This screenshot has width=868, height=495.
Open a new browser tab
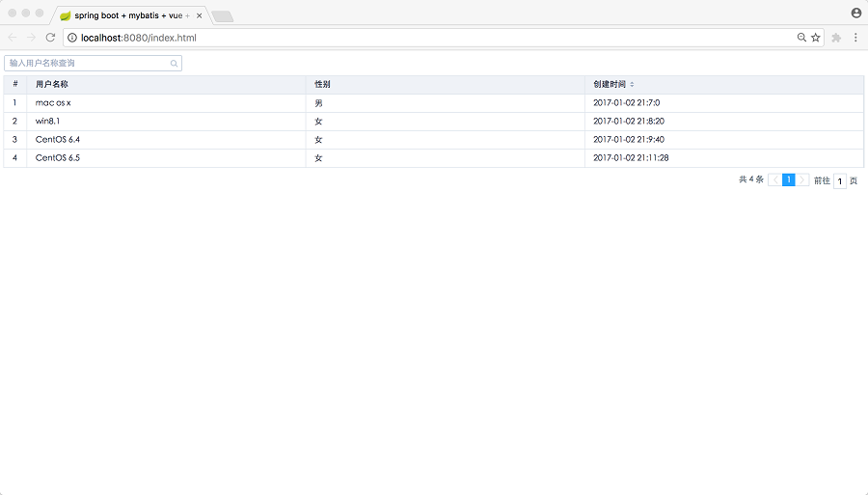pyautogui.click(x=222, y=16)
